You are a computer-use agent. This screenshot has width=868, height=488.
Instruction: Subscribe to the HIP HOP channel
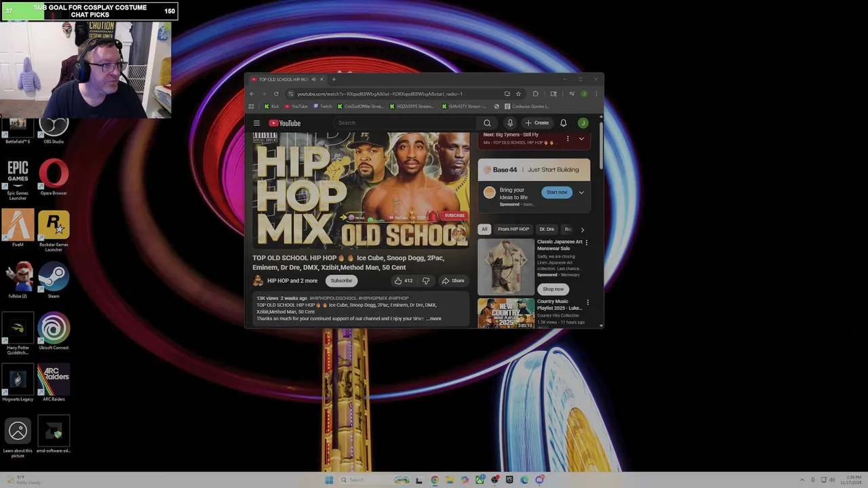[x=341, y=281]
